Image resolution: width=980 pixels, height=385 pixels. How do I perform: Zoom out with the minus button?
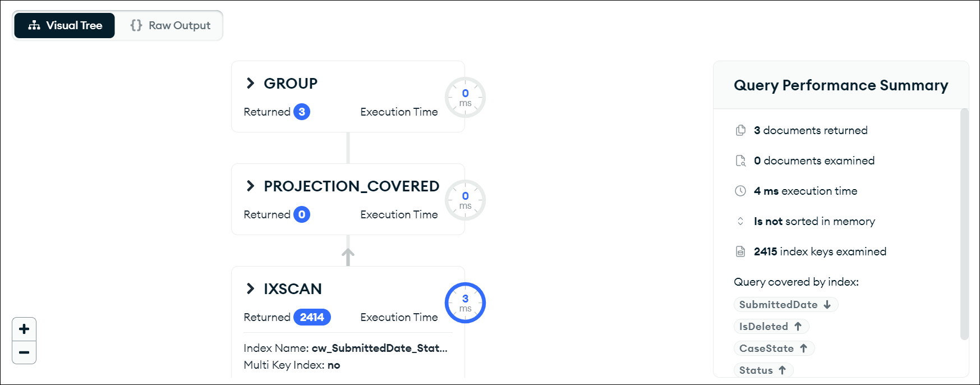pos(24,352)
